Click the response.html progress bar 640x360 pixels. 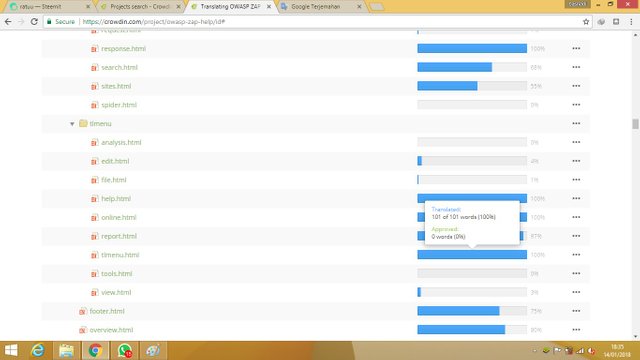472,49
